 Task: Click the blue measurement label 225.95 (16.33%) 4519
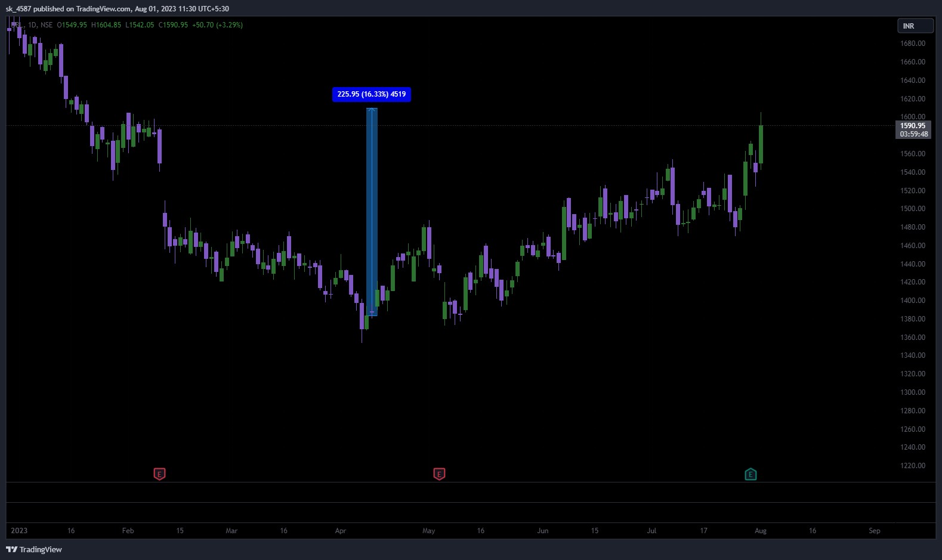[x=372, y=94]
